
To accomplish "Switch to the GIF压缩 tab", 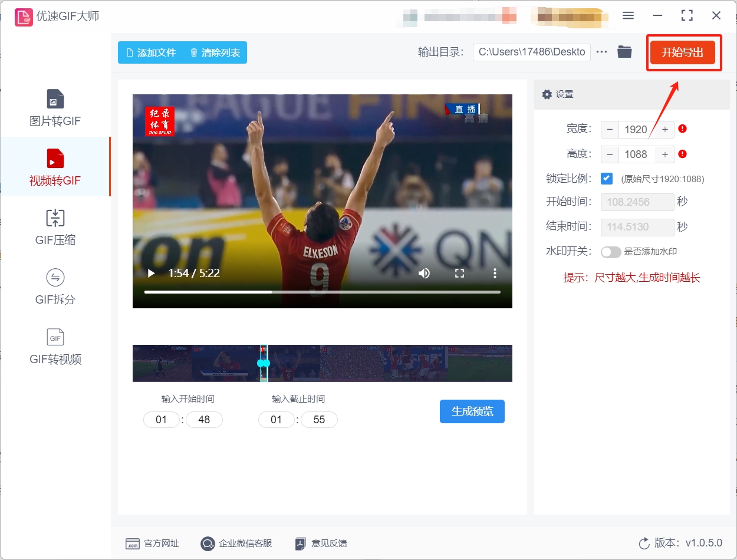I will [x=55, y=227].
